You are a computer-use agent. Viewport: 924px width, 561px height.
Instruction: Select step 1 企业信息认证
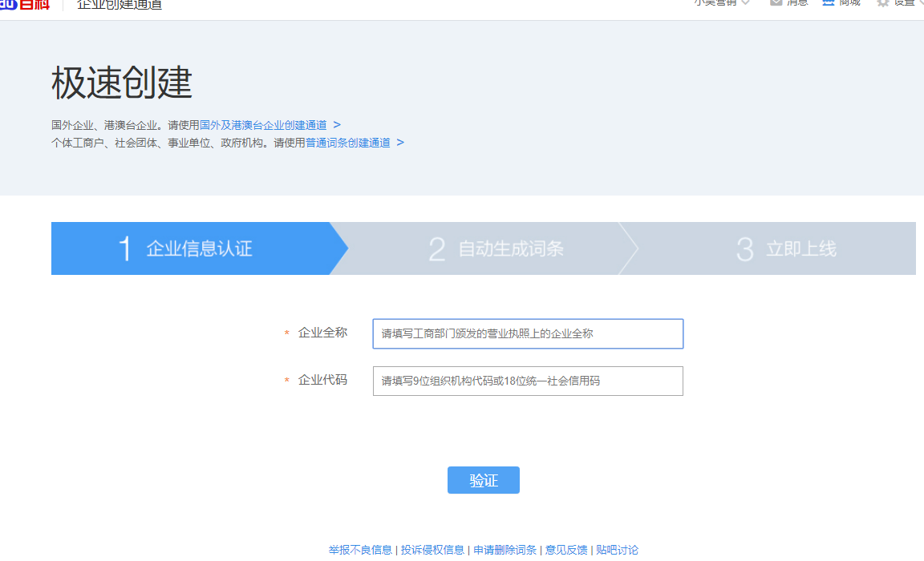200,248
